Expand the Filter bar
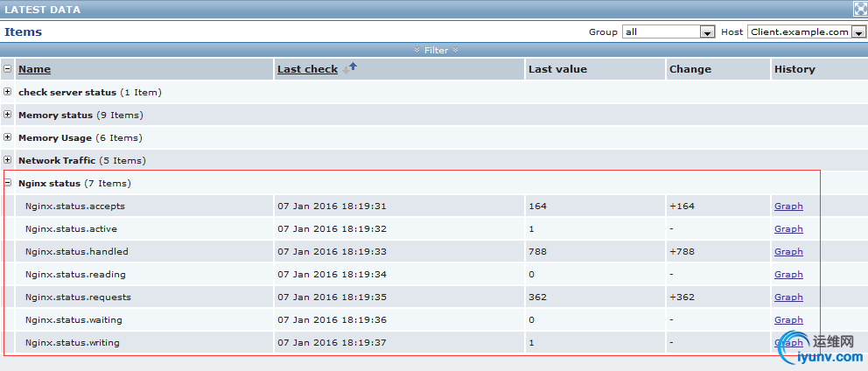This screenshot has height=371, width=868. (x=436, y=51)
